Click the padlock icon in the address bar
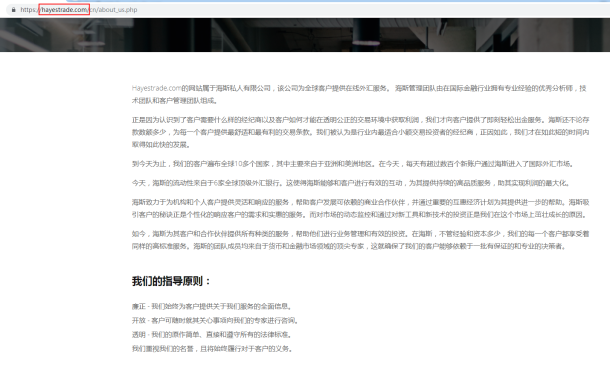Viewport: 610px width, 377px height. (14, 10)
